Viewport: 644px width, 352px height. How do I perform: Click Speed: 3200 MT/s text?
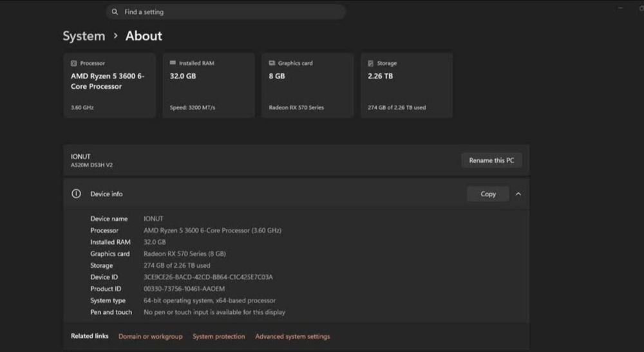[193, 107]
